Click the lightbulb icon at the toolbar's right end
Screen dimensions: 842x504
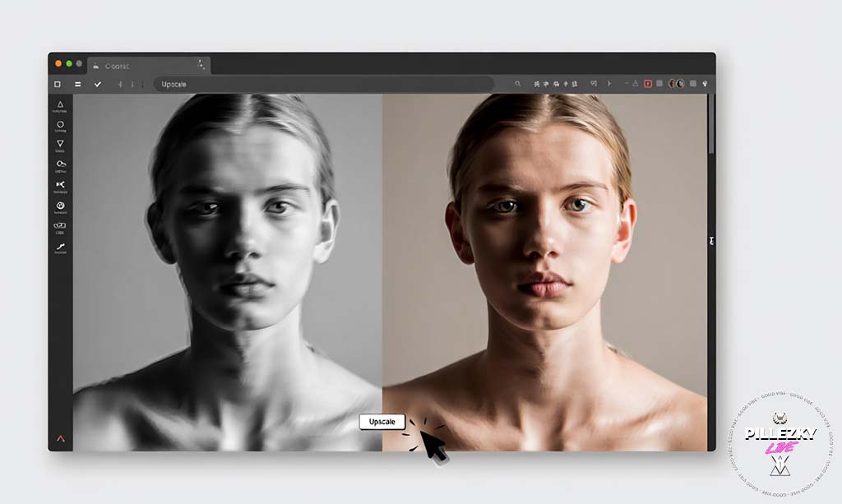[705, 84]
